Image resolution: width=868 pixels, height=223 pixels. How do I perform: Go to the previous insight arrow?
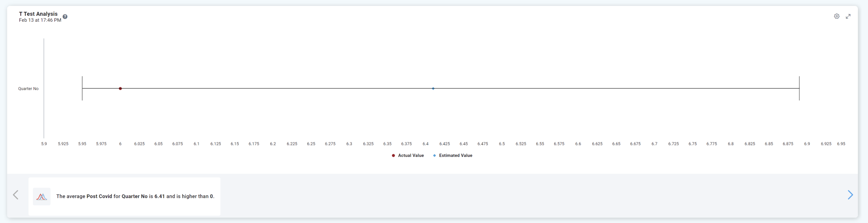click(16, 195)
